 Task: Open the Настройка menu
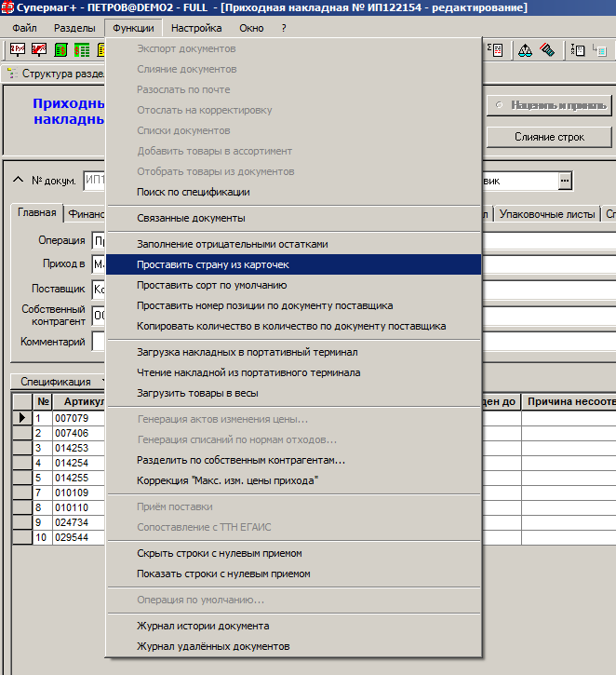pyautogui.click(x=196, y=28)
